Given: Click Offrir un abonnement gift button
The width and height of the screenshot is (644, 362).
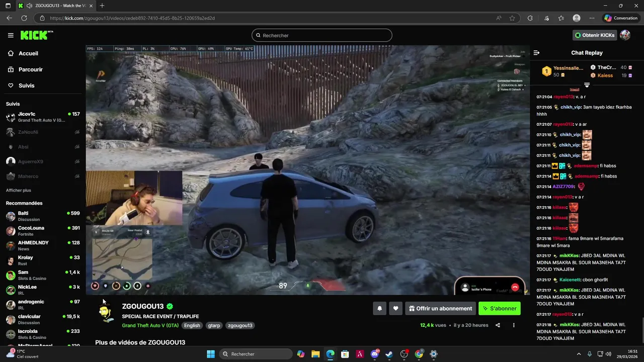Looking at the screenshot, I should [440, 309].
